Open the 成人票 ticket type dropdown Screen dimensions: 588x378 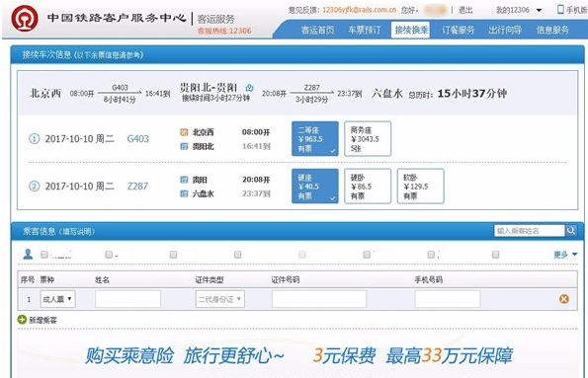click(x=57, y=299)
